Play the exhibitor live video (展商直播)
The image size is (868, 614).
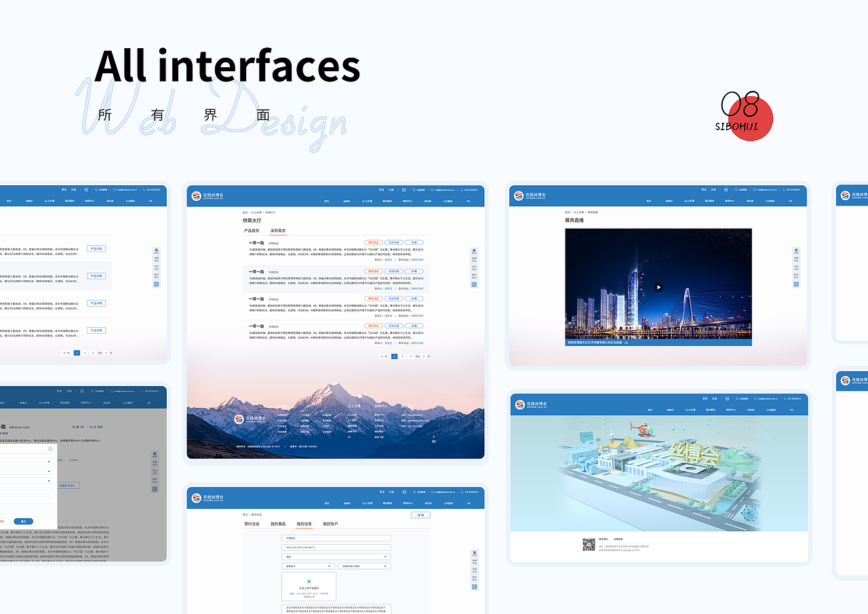point(658,287)
